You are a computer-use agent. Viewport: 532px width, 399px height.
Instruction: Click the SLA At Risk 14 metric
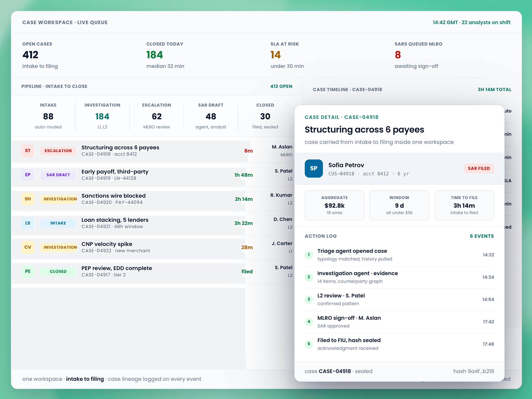287,55
